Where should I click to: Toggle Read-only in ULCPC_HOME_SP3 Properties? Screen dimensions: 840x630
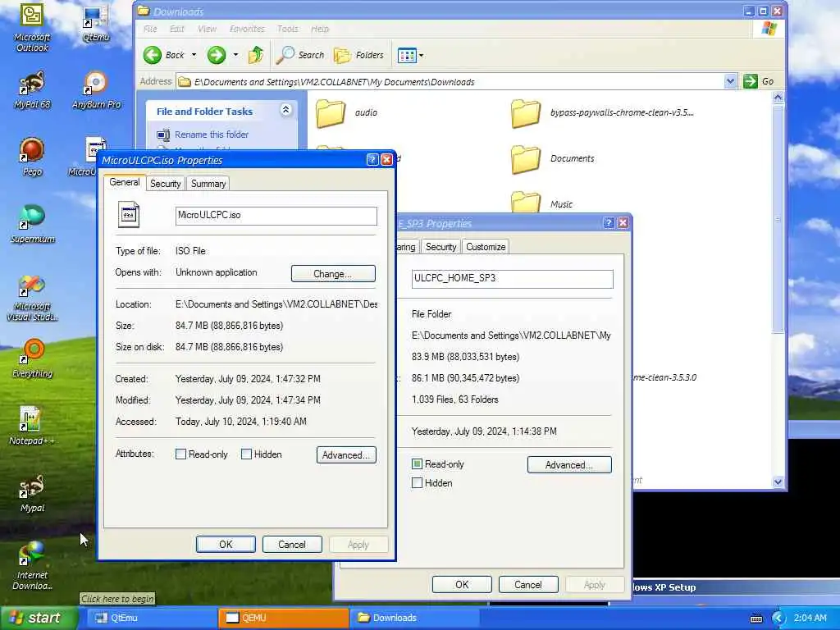(x=417, y=464)
